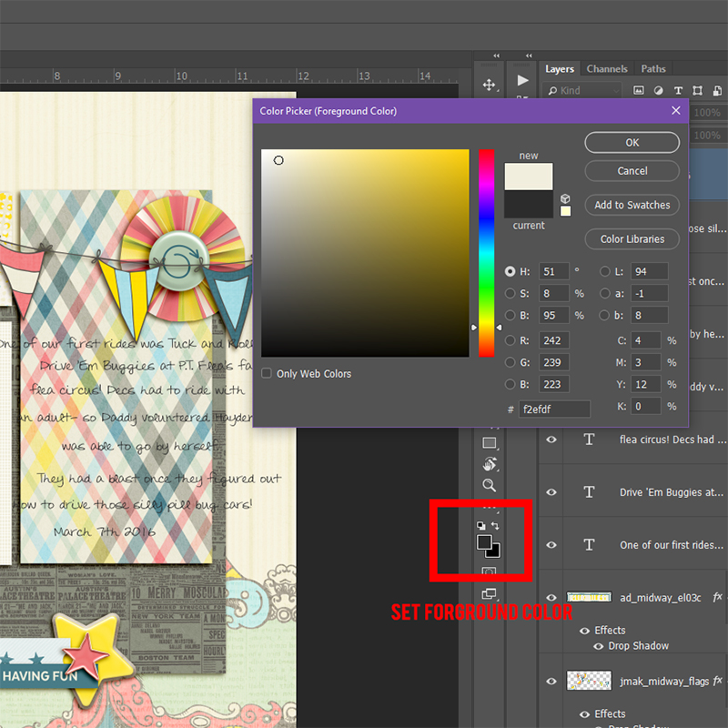Image resolution: width=728 pixels, height=728 pixels.
Task: Close the Color Picker dialog
Action: [676, 110]
